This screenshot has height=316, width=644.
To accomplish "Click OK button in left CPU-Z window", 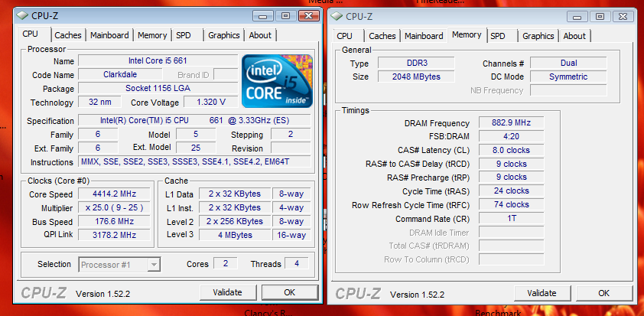I will (290, 292).
